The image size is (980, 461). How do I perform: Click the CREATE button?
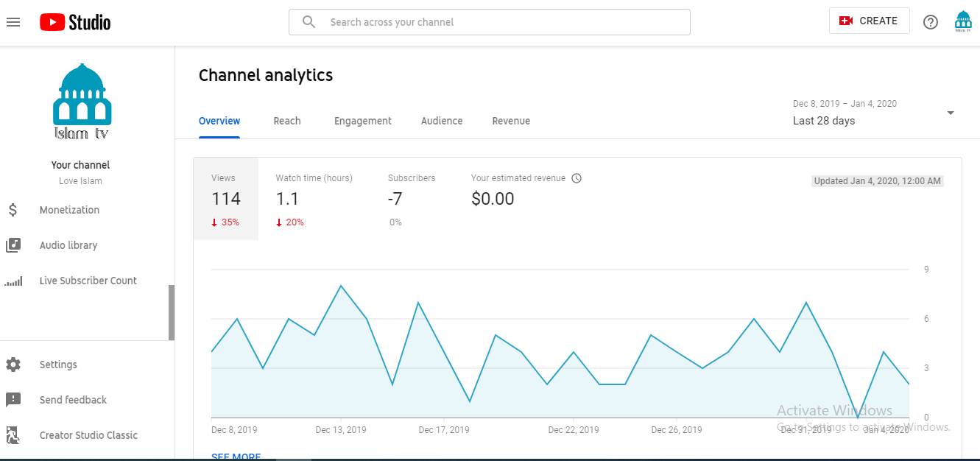[869, 21]
